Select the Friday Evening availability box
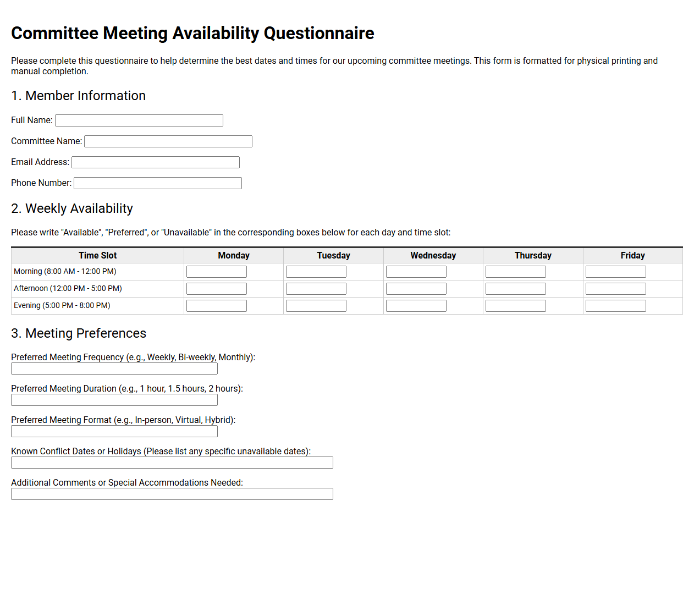This screenshot has width=694, height=616. [x=616, y=306]
